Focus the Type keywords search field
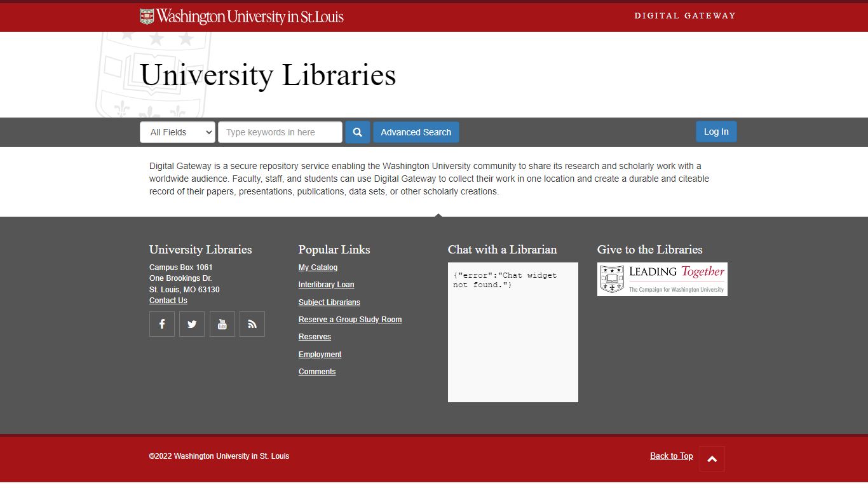The image size is (868, 488). tap(280, 132)
